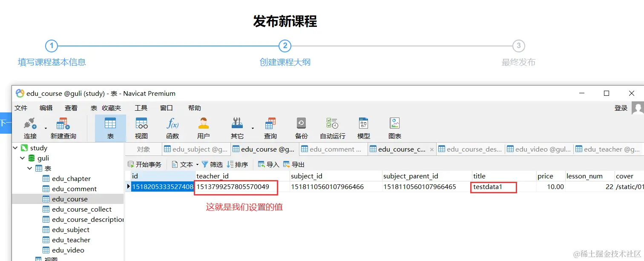Screen dimensions: 644x261
Task: Select edu_video table in tree
Action: click(63, 250)
